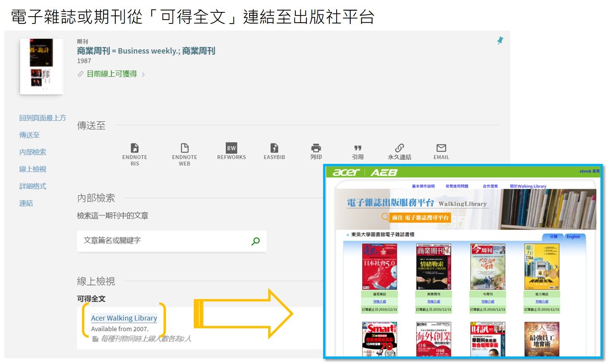
Task: Select the RefWorks export icon
Action: click(x=231, y=148)
